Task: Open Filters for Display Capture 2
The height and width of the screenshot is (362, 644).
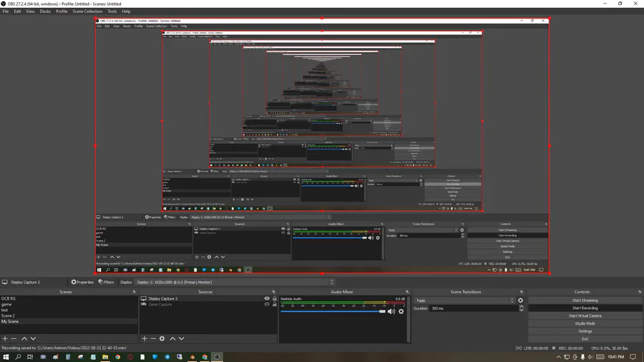Action: tap(107, 282)
